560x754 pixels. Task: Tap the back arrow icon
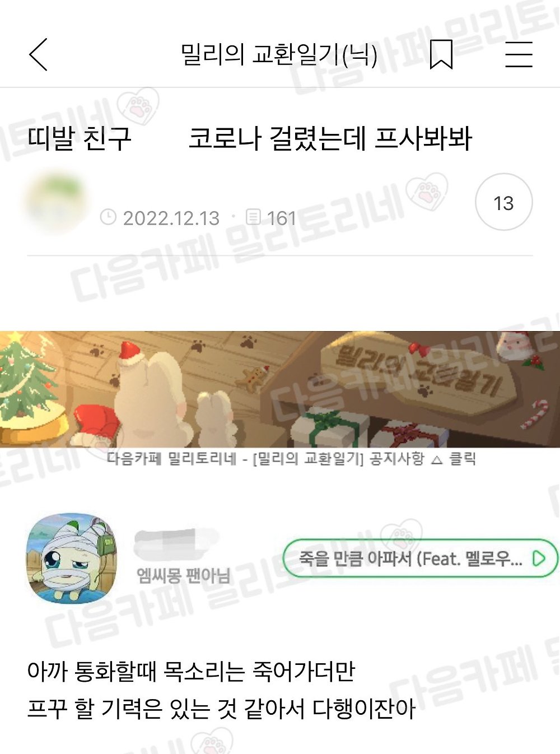point(38,54)
